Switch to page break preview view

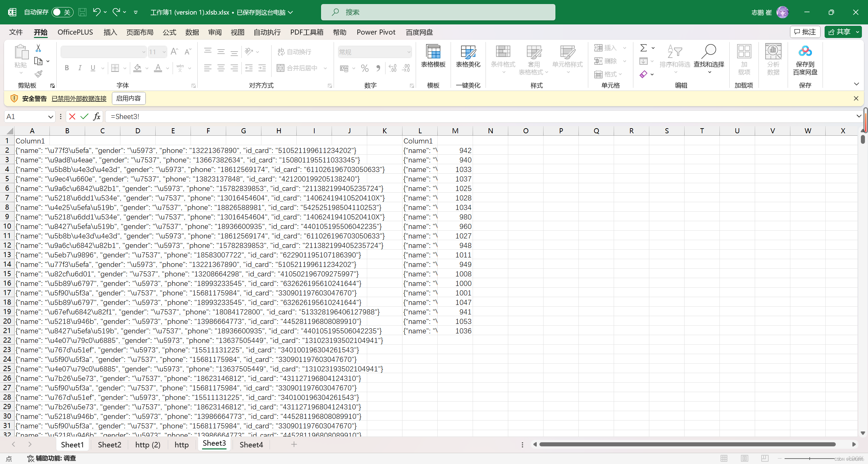click(x=765, y=458)
